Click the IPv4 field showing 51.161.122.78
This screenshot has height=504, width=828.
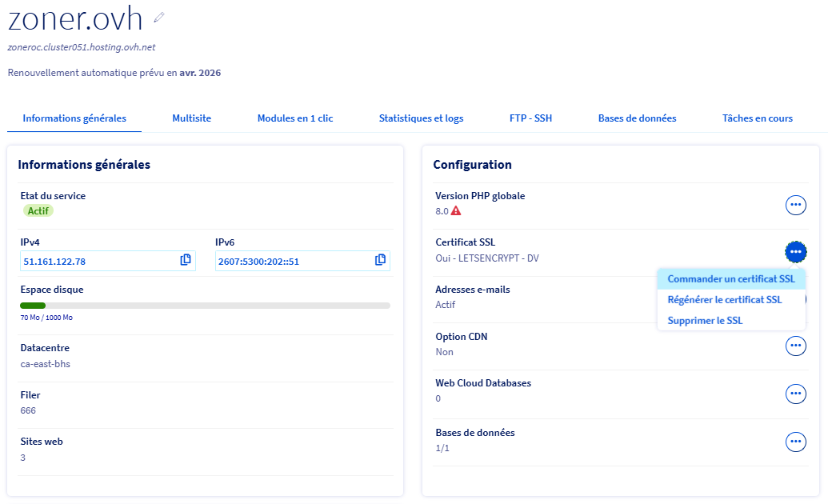(108, 261)
